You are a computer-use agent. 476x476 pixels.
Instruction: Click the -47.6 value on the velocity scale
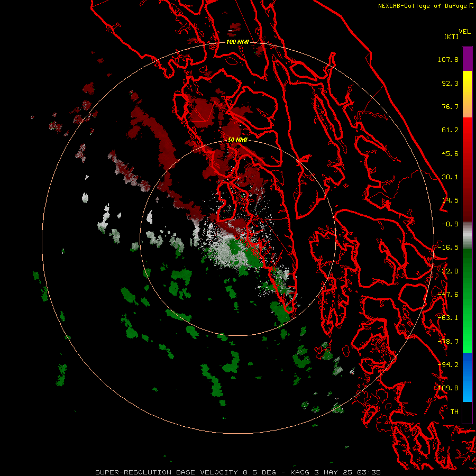pos(448,295)
